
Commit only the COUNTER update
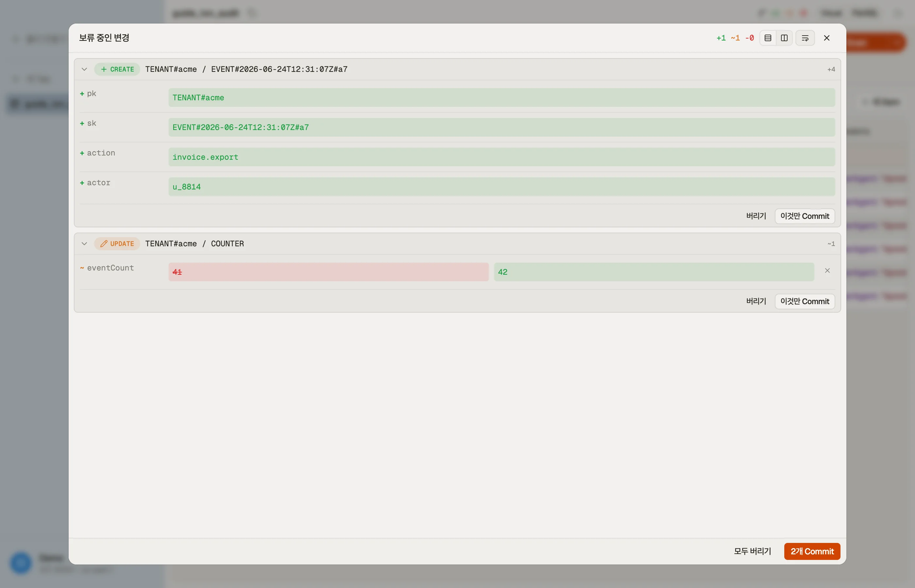(x=805, y=301)
